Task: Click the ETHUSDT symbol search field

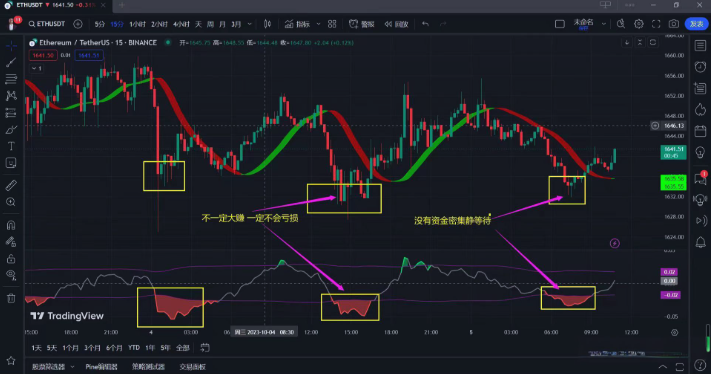Action: tap(47, 24)
